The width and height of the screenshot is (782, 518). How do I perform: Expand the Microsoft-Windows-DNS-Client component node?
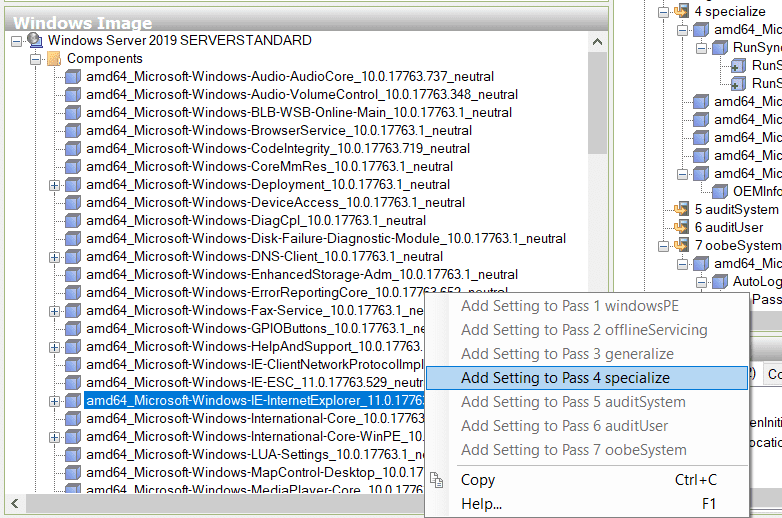click(x=54, y=257)
